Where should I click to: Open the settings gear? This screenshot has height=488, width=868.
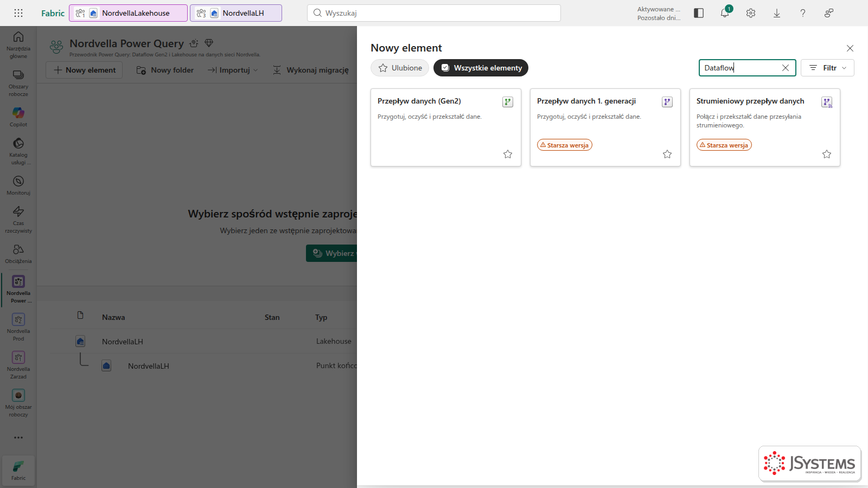[x=751, y=13]
